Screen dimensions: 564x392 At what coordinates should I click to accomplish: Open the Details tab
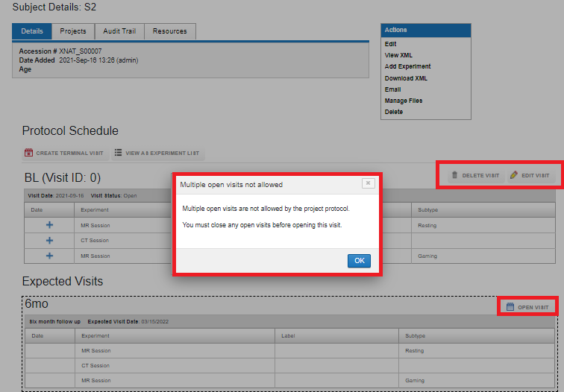[32, 31]
